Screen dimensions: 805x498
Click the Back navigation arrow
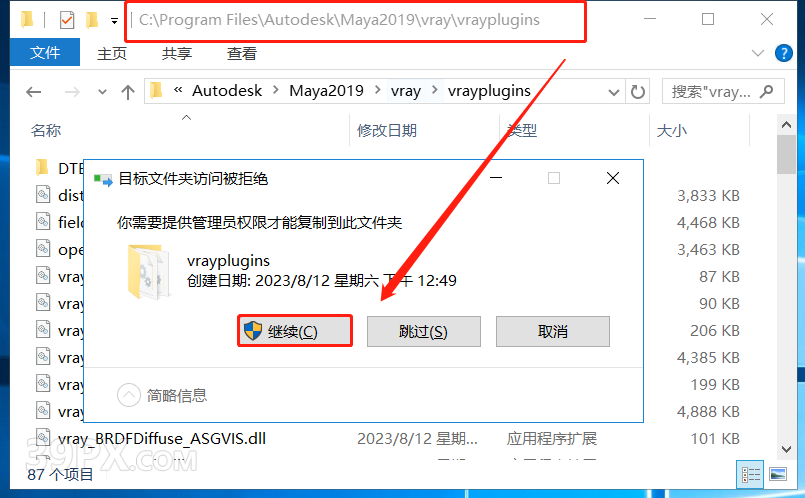[34, 92]
